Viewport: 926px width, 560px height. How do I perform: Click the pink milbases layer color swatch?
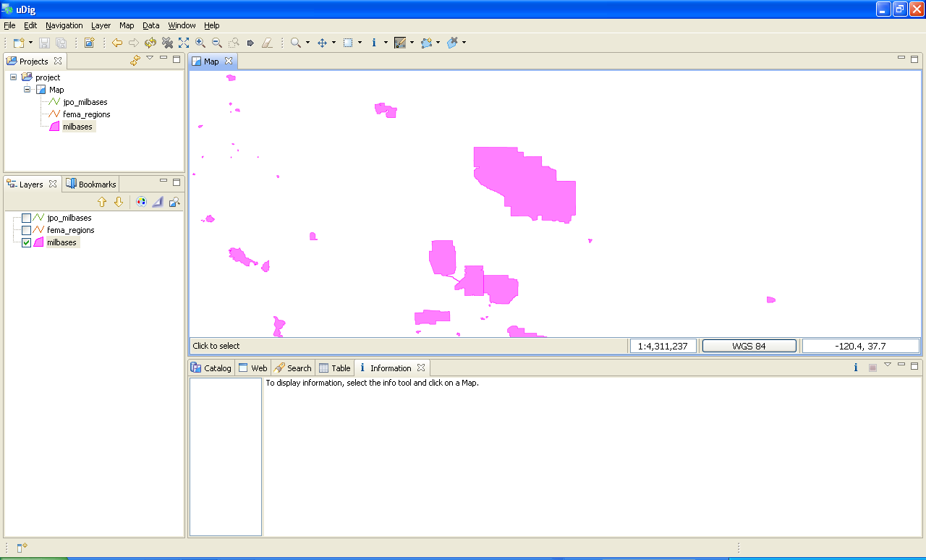(x=39, y=242)
